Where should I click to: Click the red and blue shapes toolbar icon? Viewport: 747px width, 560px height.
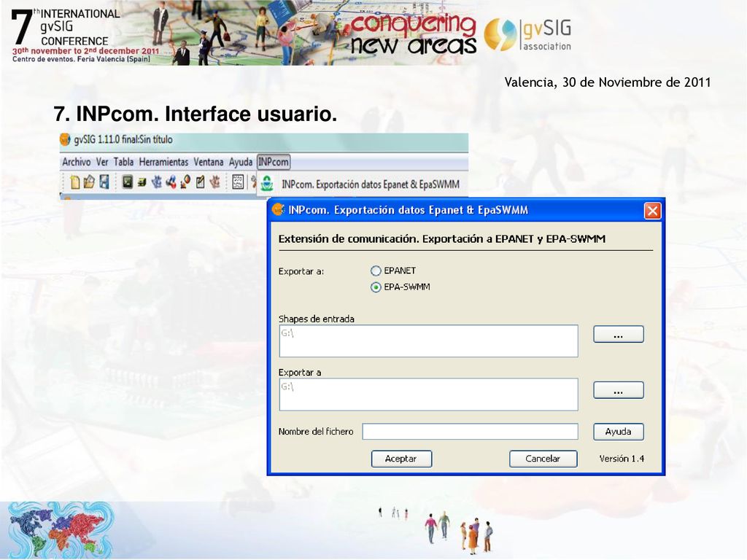[171, 182]
